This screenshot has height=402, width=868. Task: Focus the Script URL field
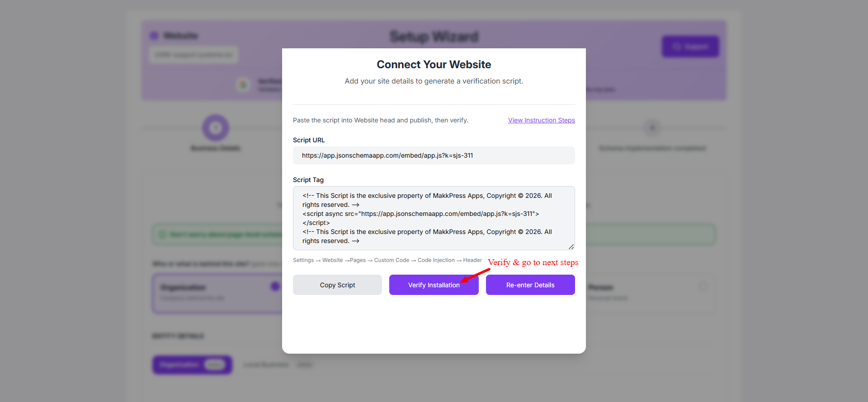[434, 155]
